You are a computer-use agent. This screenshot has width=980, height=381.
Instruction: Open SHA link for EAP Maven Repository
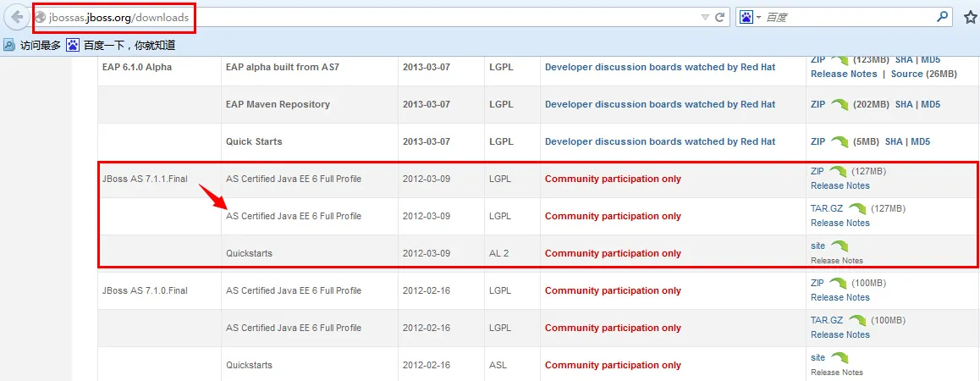(x=904, y=104)
